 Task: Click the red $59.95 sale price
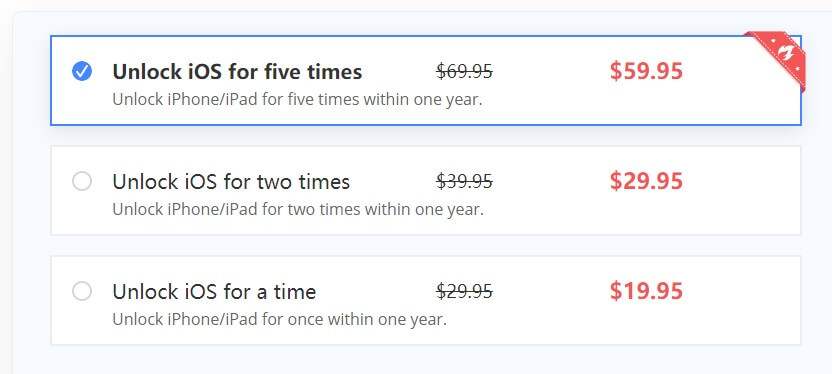tap(646, 71)
